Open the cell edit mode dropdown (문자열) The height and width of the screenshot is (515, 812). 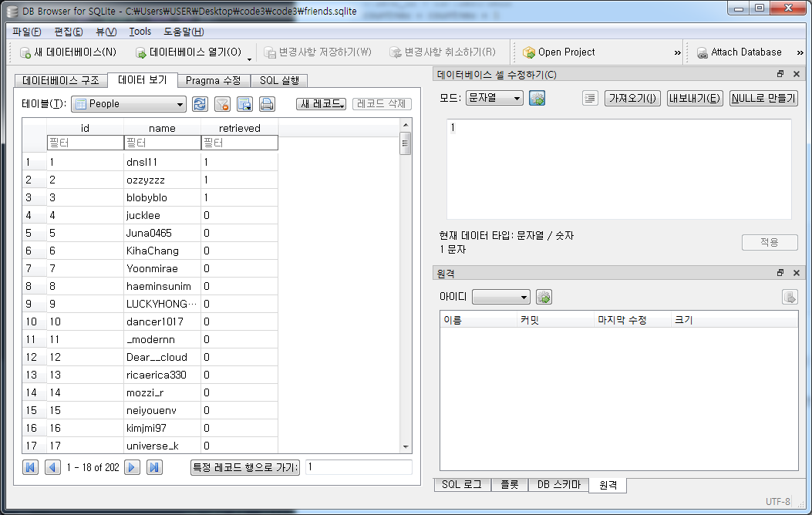pyautogui.click(x=494, y=98)
